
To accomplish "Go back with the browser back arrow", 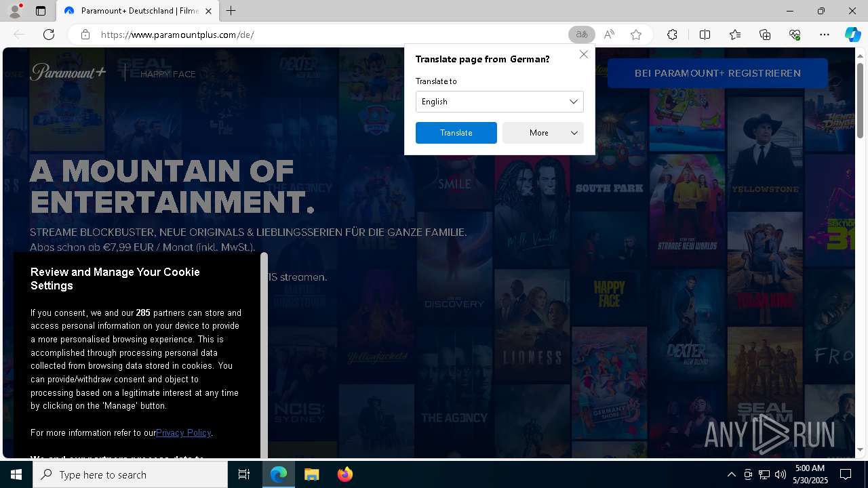I will pos(19,35).
